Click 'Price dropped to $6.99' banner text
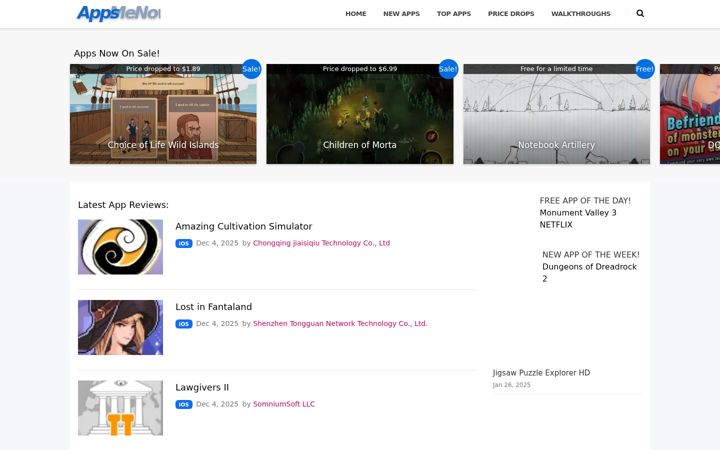This screenshot has width=720, height=450. (360, 69)
